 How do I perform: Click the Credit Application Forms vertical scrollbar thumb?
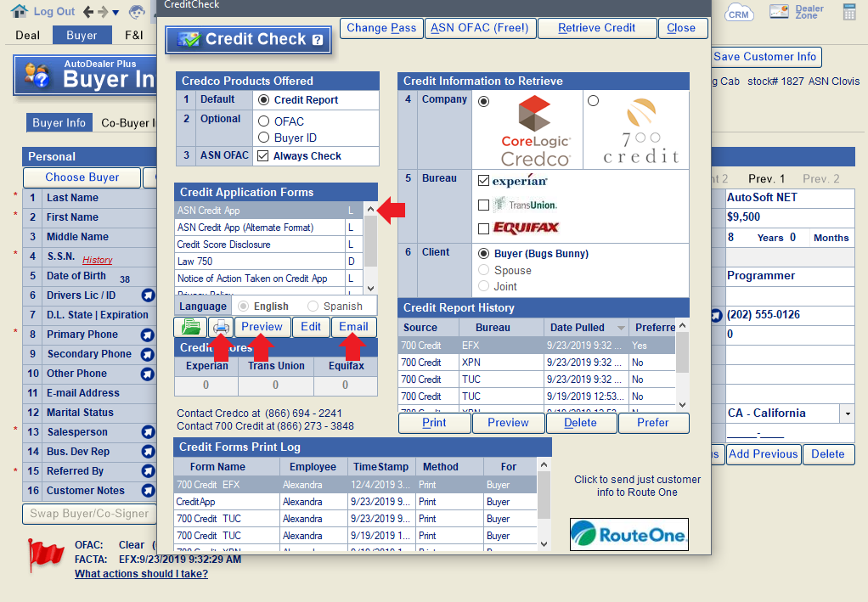click(370, 242)
